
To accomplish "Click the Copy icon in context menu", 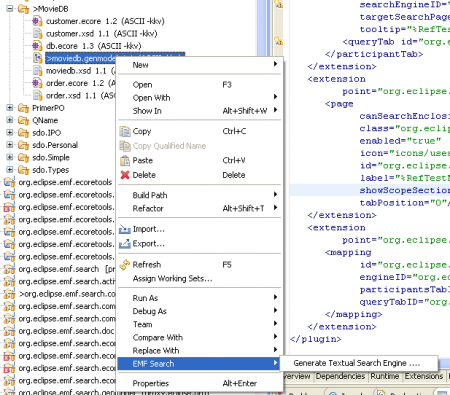I will coord(125,131).
